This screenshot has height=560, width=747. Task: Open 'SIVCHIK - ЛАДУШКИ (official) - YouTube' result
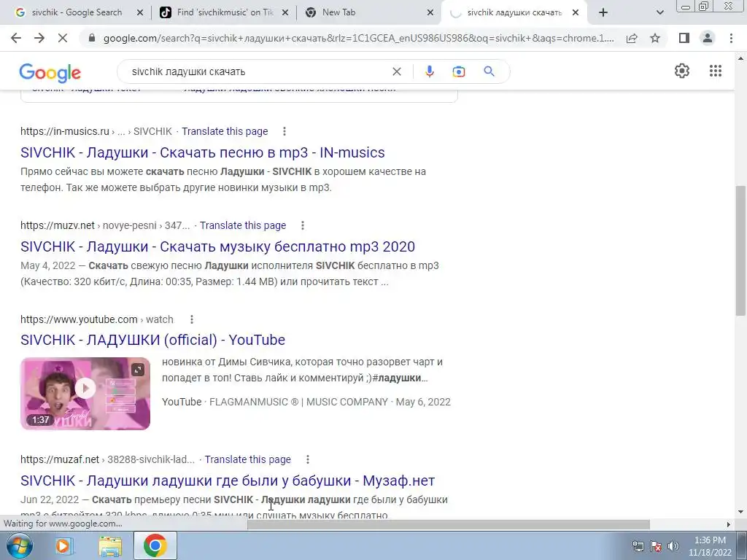(153, 340)
